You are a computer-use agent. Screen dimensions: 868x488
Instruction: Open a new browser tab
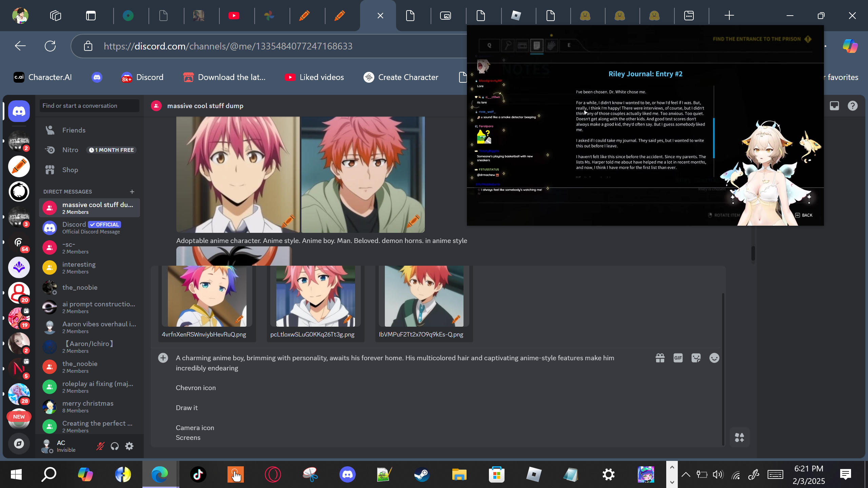pos(729,16)
